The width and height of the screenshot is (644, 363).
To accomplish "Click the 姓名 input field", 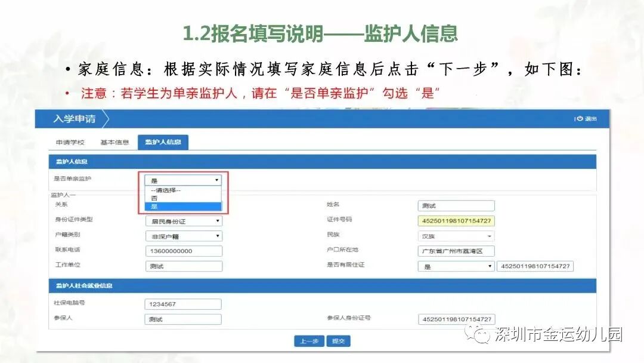I will 456,205.
